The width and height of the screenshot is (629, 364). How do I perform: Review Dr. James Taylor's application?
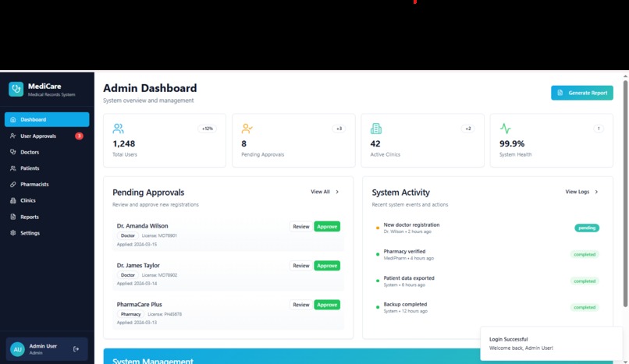coord(301,266)
